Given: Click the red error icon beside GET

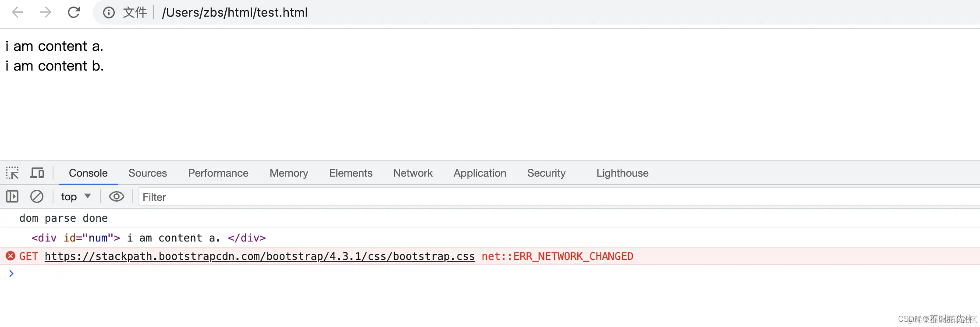Looking at the screenshot, I should [x=11, y=256].
